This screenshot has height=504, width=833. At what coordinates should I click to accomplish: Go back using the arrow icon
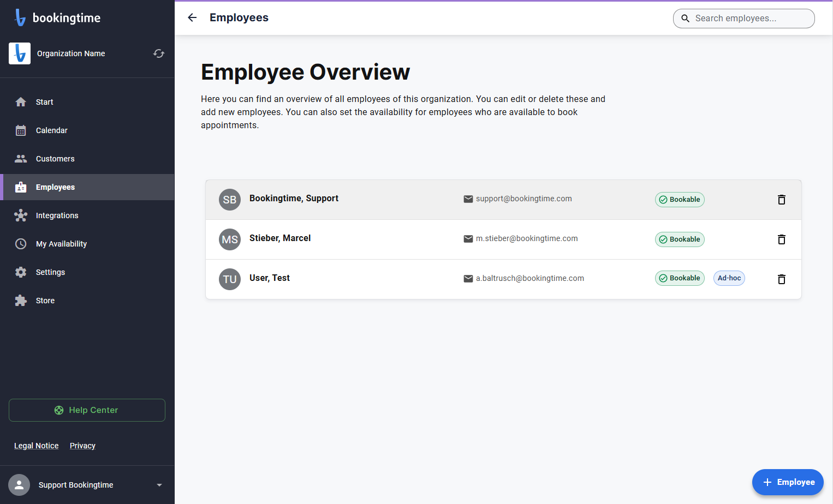[x=192, y=17]
